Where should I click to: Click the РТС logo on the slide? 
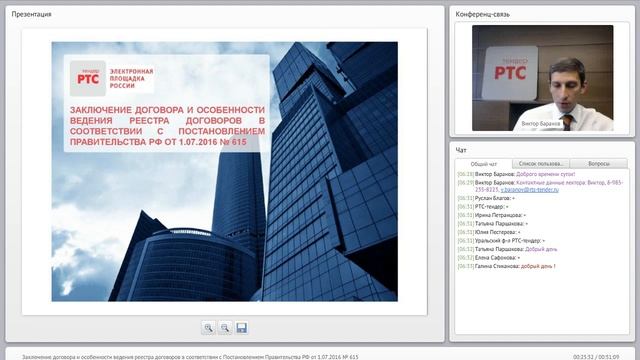(x=88, y=78)
